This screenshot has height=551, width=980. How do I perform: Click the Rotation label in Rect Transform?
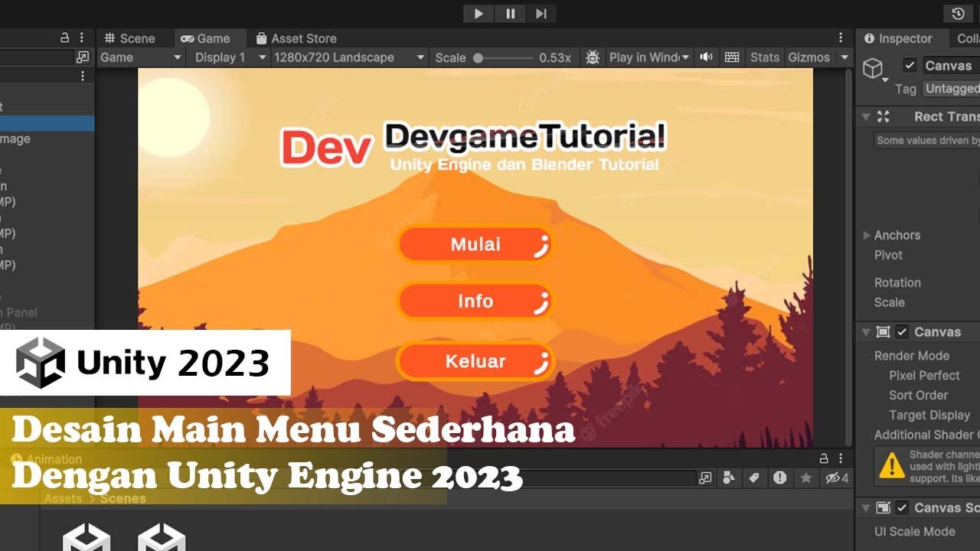pos(897,282)
